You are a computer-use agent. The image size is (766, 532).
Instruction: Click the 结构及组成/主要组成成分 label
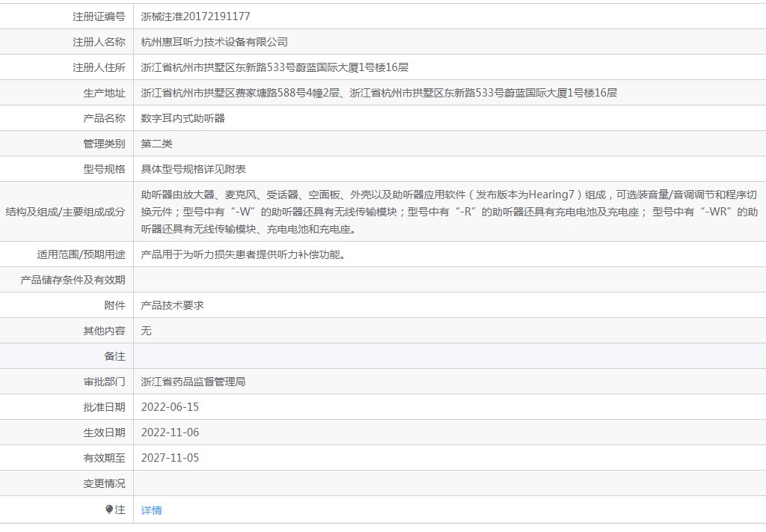[x=66, y=212]
